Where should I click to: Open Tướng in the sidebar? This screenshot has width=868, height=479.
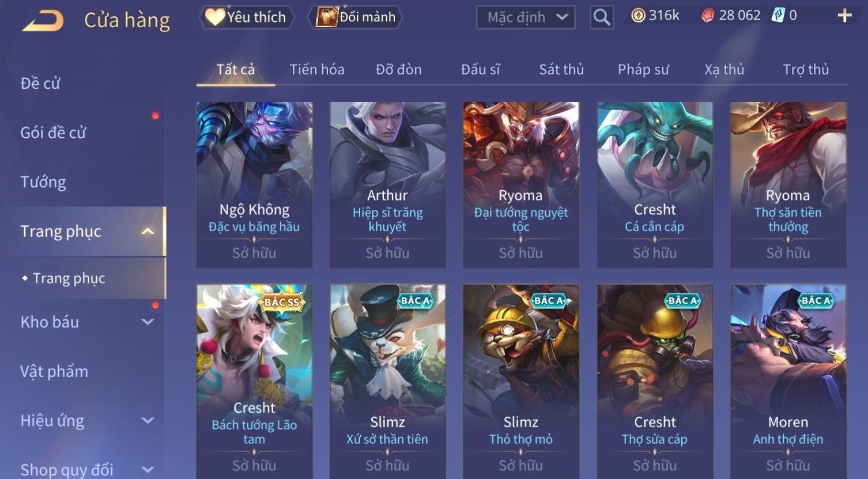tap(43, 182)
